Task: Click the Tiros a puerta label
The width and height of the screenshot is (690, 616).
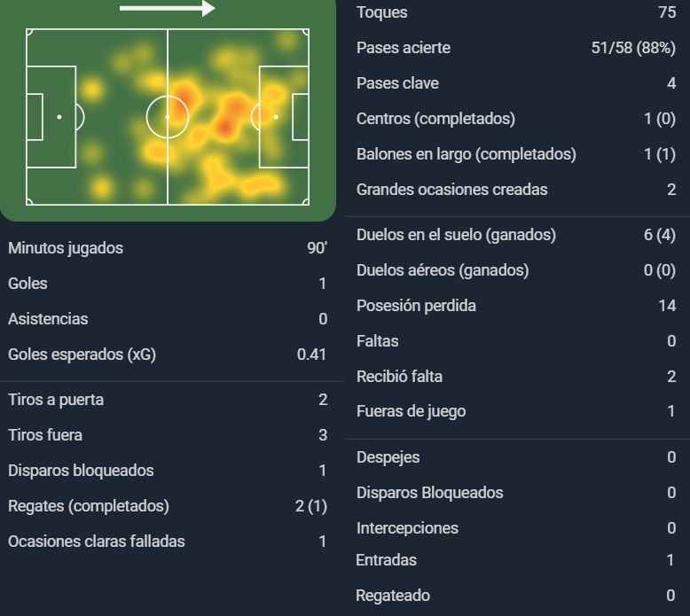Action: [56, 400]
